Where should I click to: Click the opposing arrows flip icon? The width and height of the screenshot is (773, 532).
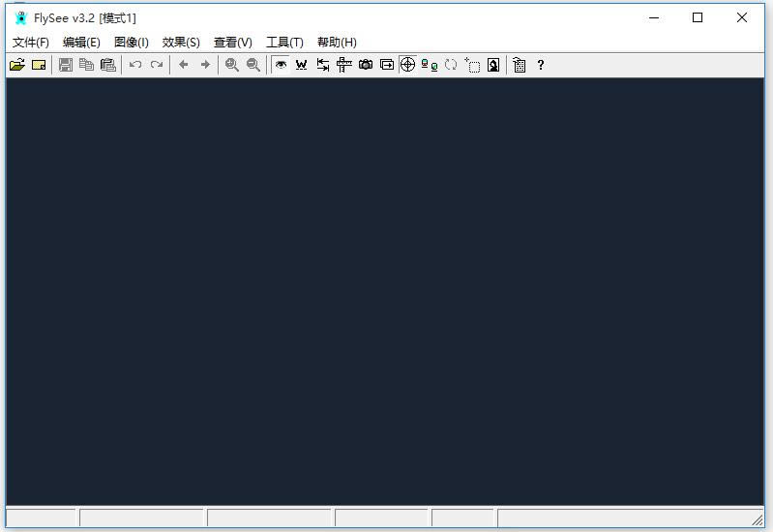point(323,65)
